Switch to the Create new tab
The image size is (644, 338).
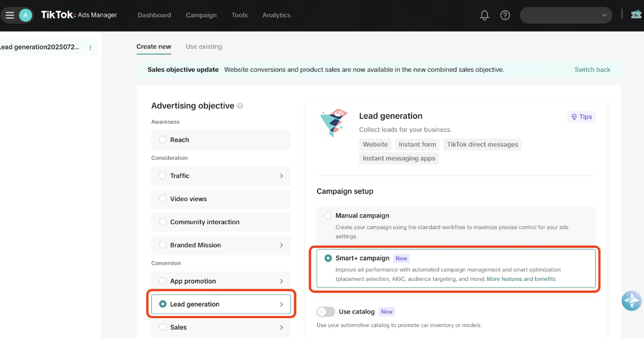(153, 47)
